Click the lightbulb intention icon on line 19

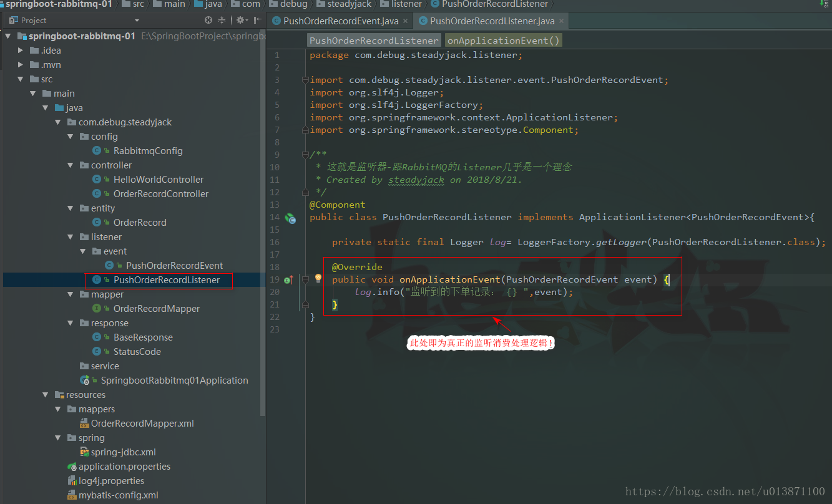pos(318,279)
